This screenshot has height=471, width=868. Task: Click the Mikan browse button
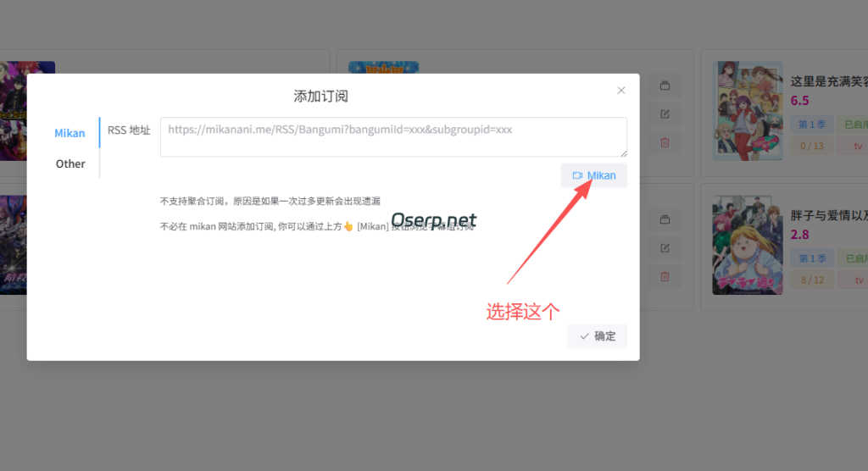click(593, 175)
